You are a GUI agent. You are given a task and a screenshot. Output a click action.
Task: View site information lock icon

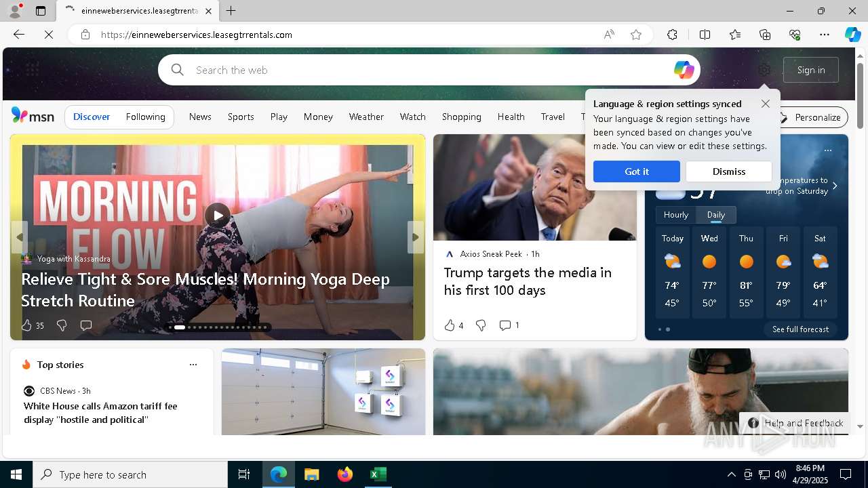[85, 35]
